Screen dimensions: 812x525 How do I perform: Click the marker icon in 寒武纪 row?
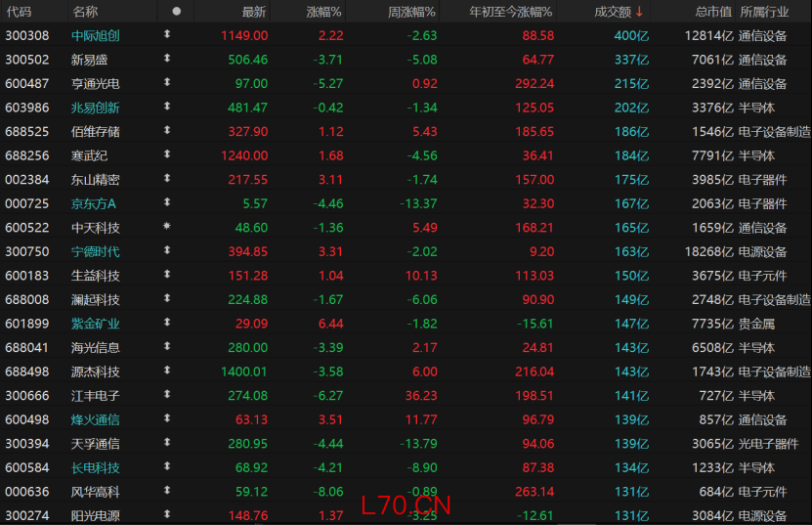167,154
